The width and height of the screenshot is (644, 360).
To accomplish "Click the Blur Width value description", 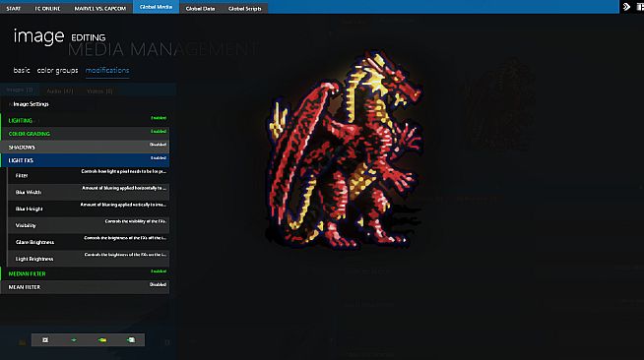I will (124, 188).
